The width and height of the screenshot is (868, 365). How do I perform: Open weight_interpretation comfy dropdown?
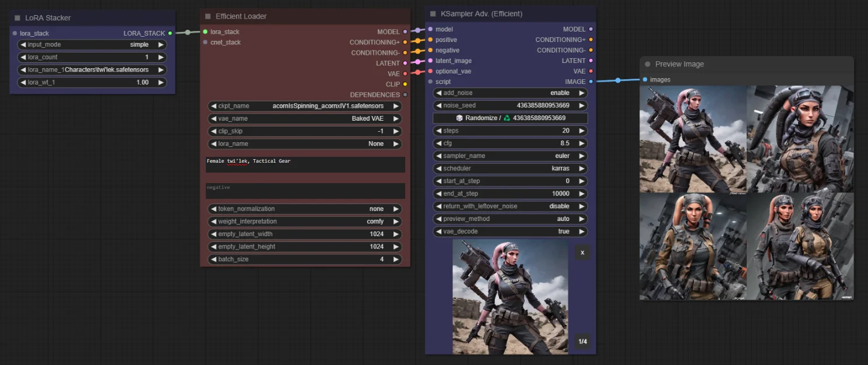click(x=305, y=222)
